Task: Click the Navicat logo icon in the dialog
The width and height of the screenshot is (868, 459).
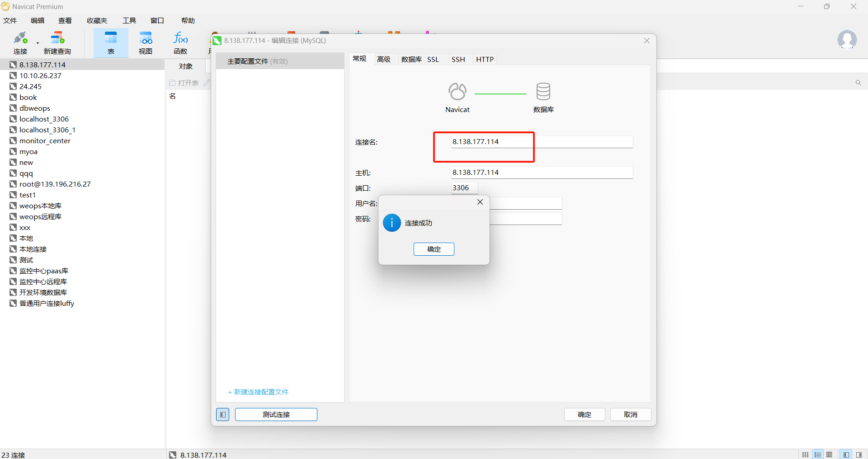Action: (x=457, y=91)
